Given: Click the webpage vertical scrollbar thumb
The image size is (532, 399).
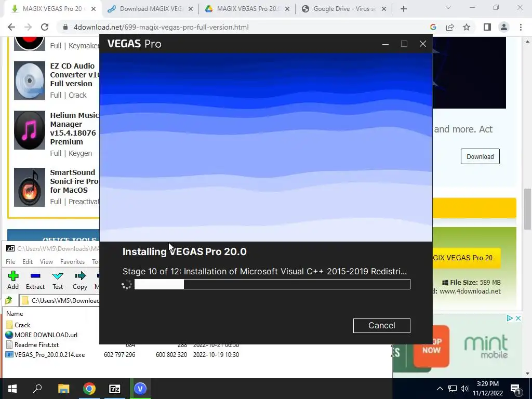Looking at the screenshot, I should pos(527,209).
